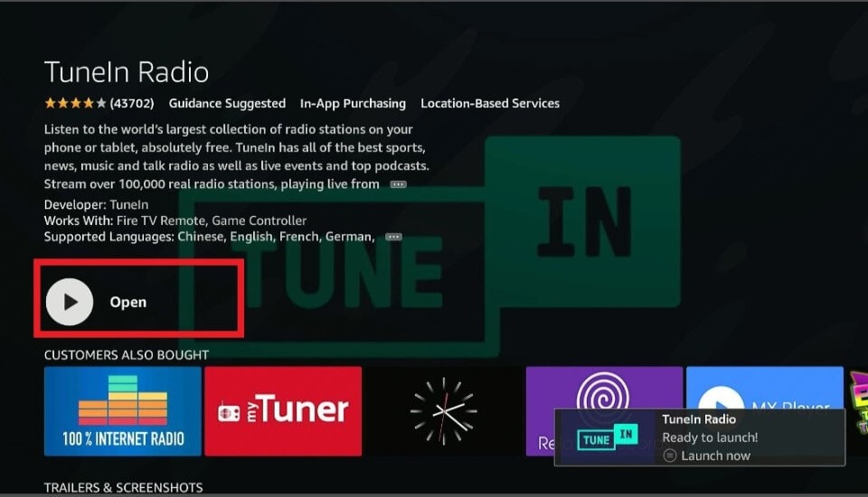Screen dimensions: 868x497
Task: Click the Works With: Fire TV Remote line
Action: click(175, 220)
